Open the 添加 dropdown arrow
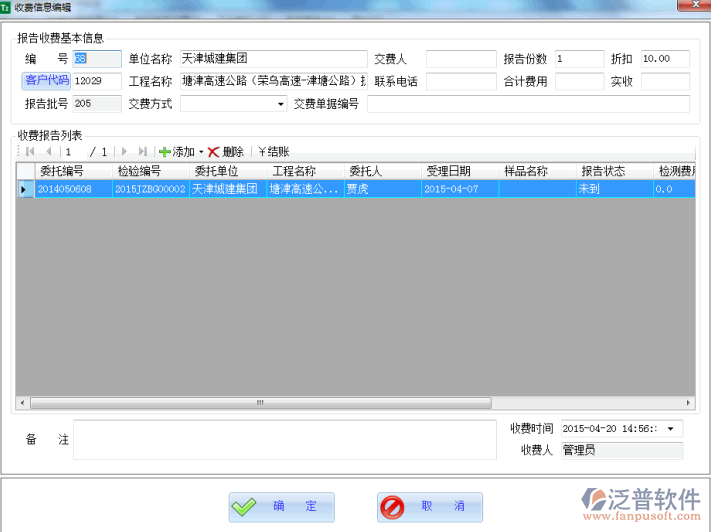 (x=201, y=151)
